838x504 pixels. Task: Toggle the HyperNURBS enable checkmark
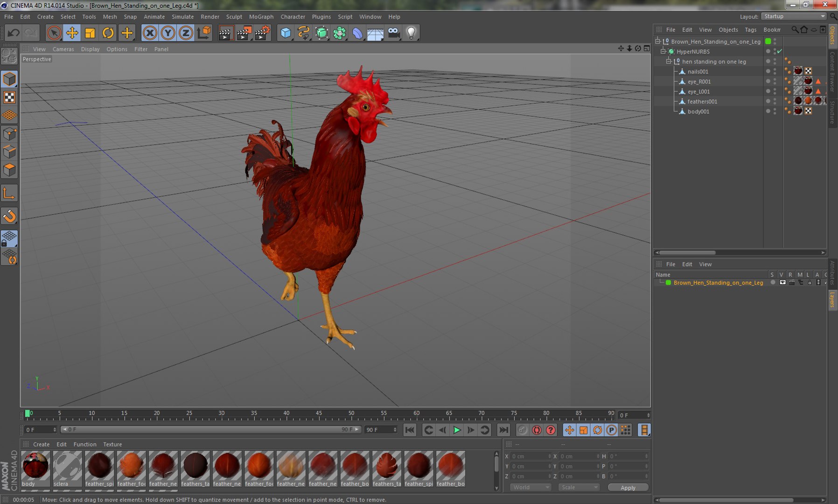(780, 51)
